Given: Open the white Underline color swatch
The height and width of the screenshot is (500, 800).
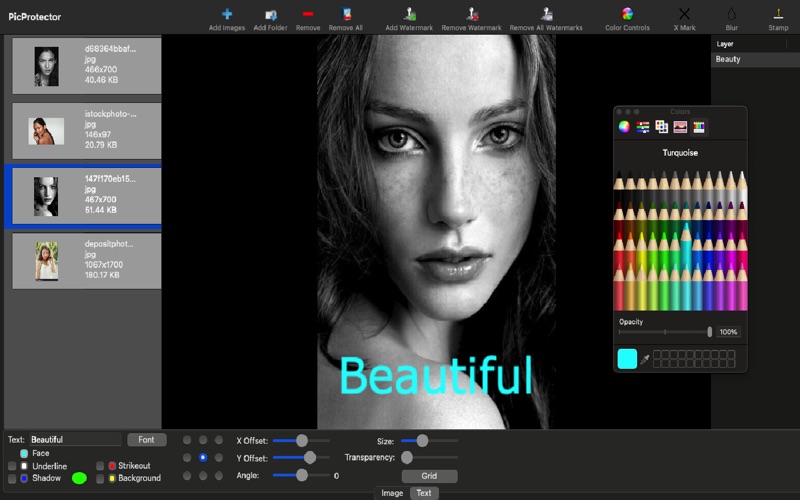Looking at the screenshot, I should pos(24,466).
